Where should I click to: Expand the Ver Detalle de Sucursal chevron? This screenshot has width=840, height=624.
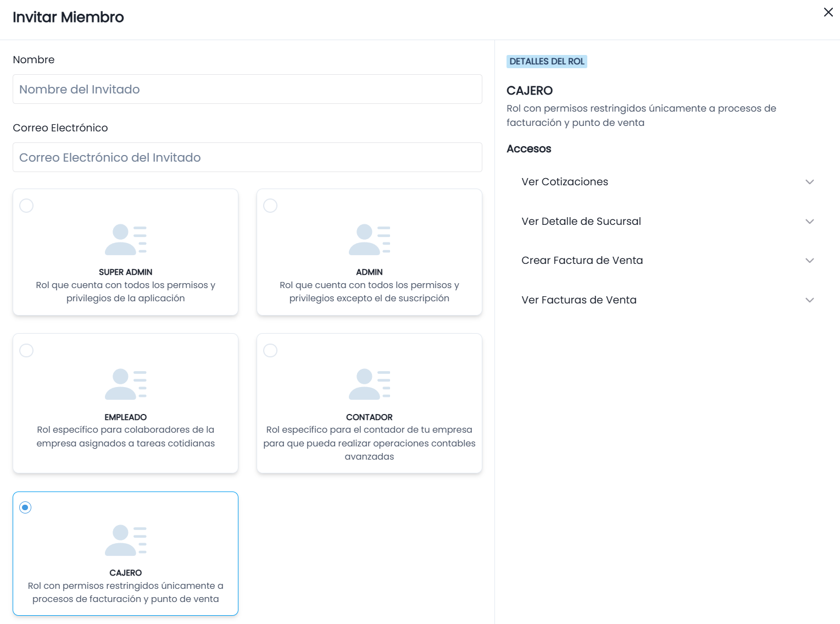point(810,222)
